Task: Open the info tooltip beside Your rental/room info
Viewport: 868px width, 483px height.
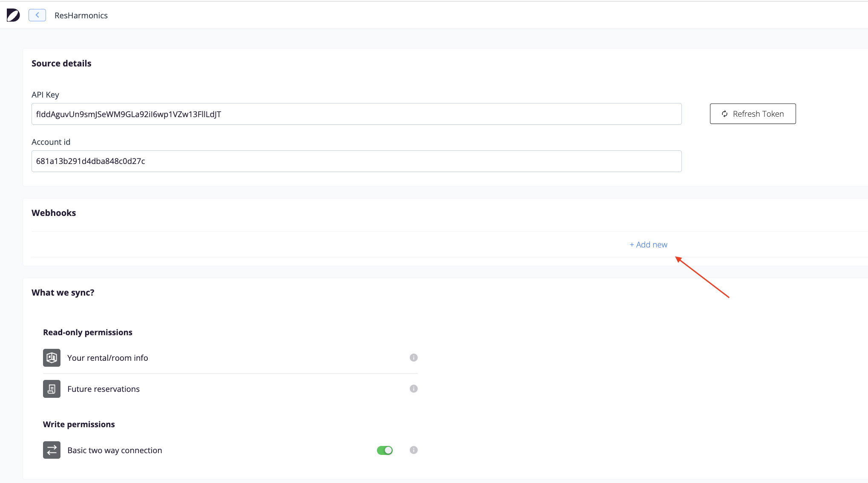Action: click(413, 357)
